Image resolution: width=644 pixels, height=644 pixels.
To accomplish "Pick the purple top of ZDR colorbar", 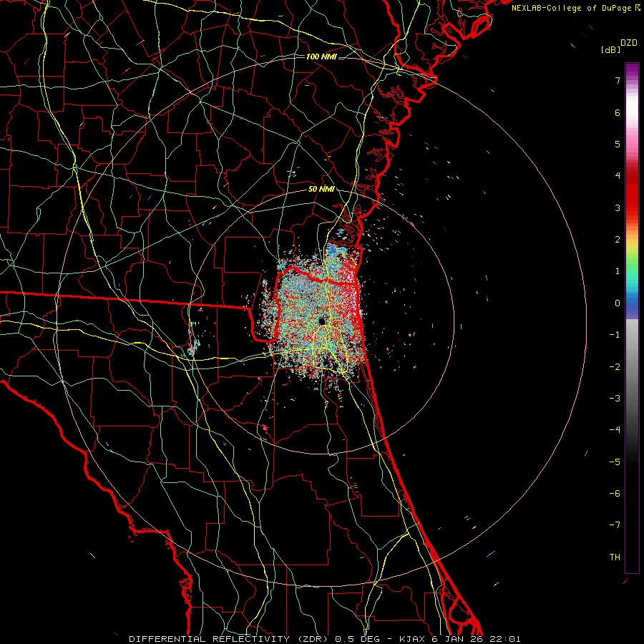I will click(x=632, y=70).
